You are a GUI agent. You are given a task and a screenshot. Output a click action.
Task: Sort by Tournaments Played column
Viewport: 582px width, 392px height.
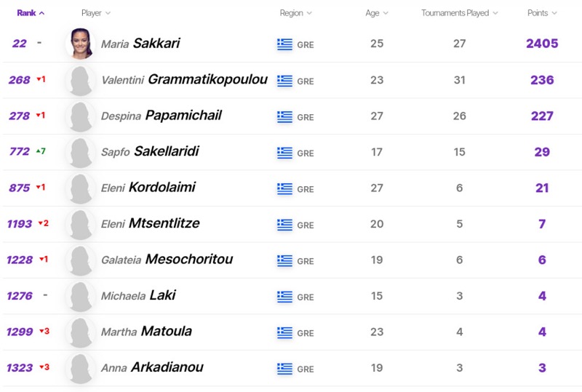(x=460, y=13)
